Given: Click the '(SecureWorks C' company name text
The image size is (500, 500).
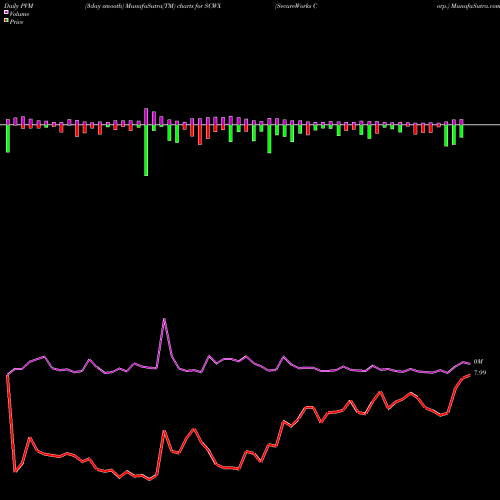Looking at the screenshot, I should coord(296,6).
